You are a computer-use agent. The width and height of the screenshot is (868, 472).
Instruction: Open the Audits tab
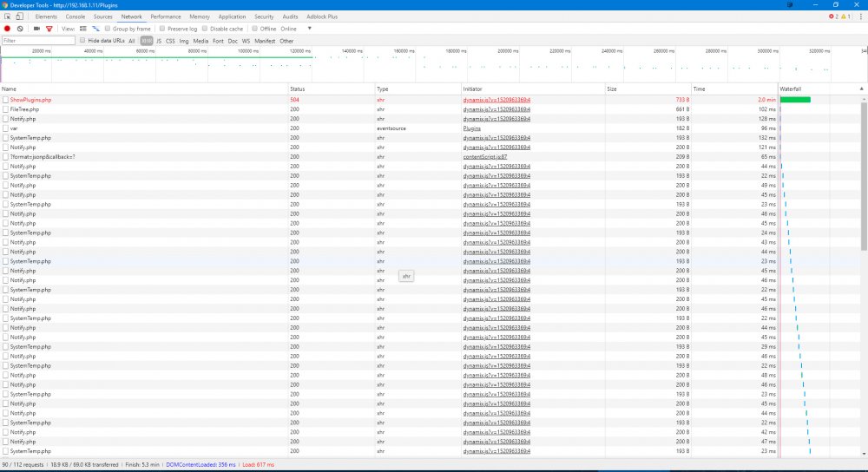(290, 16)
